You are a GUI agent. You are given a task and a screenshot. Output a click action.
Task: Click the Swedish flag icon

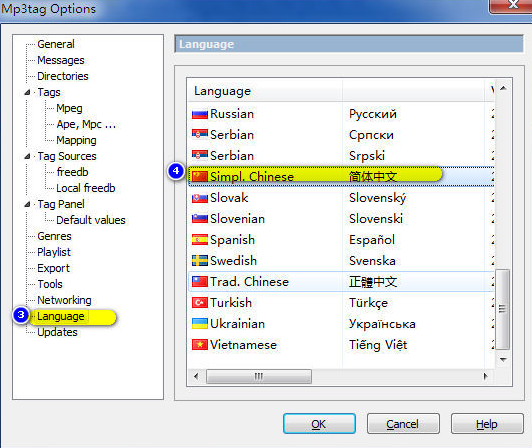200,261
